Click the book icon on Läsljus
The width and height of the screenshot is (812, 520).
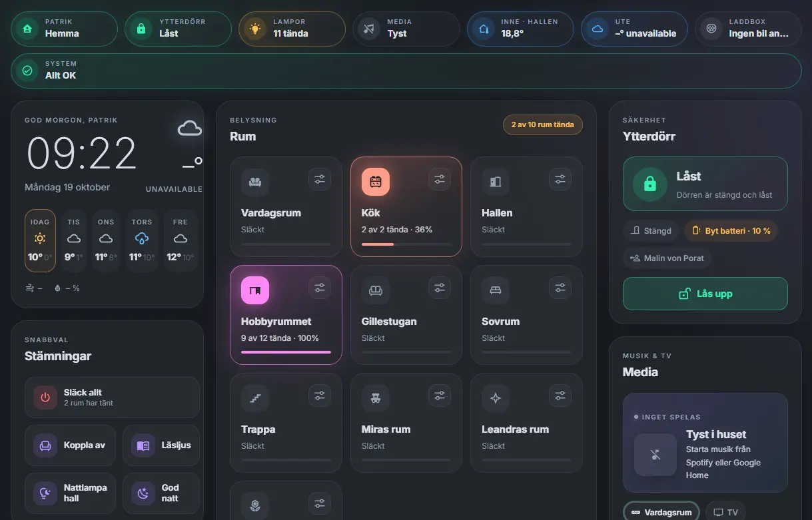coord(143,445)
